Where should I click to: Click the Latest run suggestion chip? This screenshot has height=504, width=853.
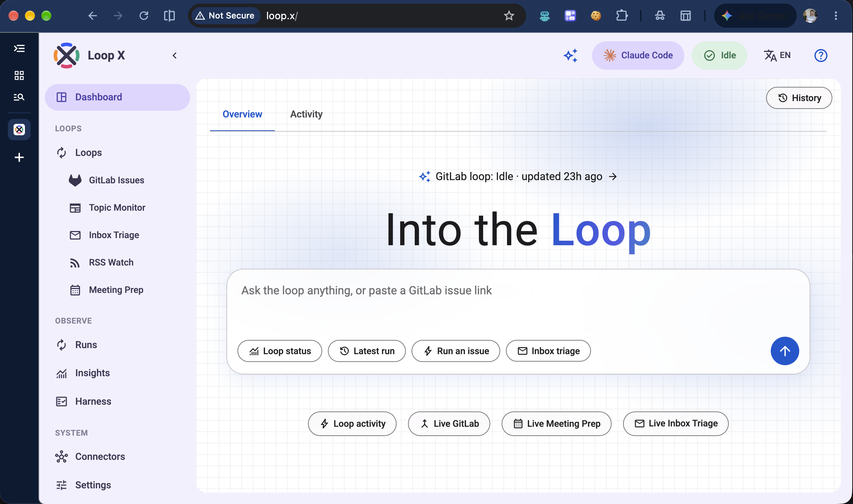(367, 351)
